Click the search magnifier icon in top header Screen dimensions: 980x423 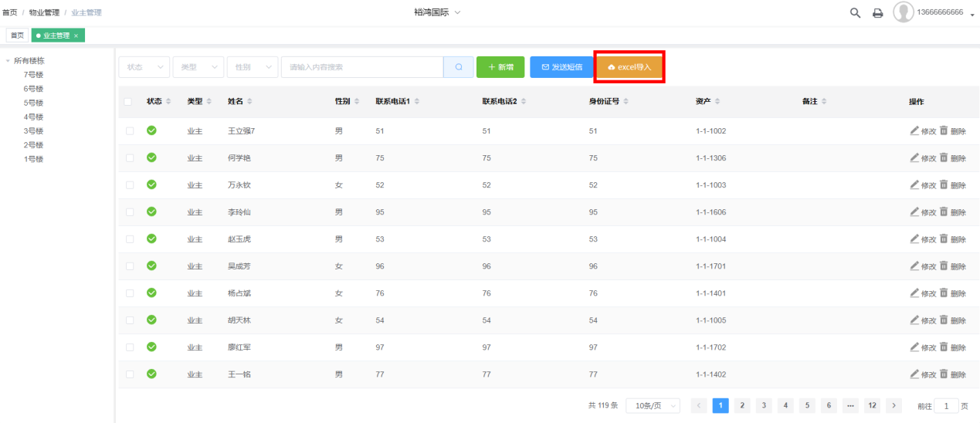855,13
